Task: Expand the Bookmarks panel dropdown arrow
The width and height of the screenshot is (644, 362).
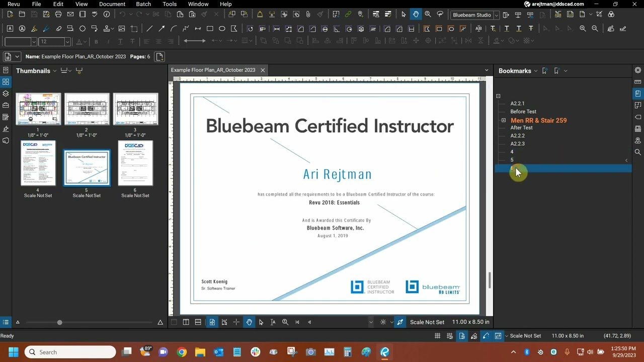Action: (536, 71)
